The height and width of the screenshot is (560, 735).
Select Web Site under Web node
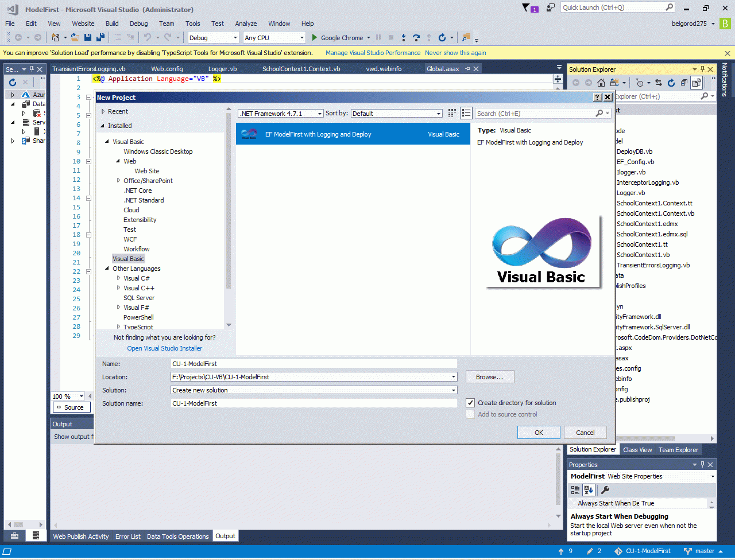(147, 171)
